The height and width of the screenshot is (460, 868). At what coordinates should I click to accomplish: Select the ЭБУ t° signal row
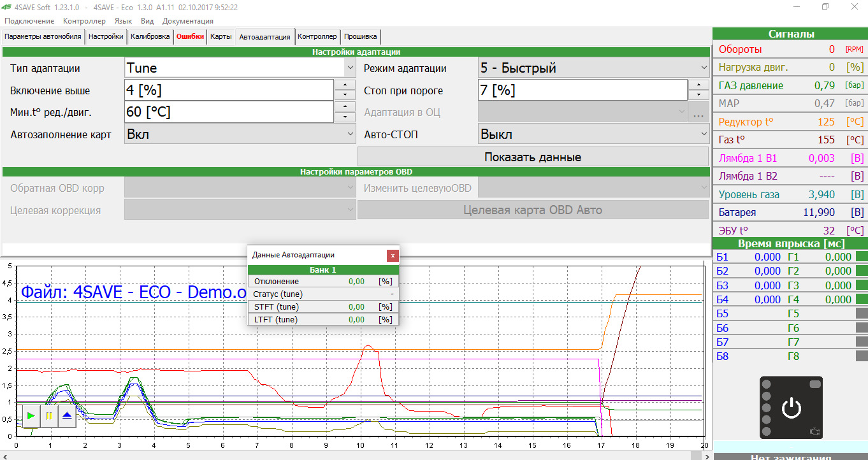(x=790, y=230)
